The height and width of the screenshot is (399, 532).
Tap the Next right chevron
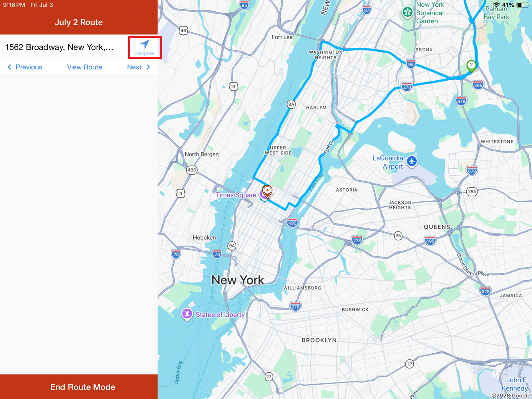click(x=148, y=67)
